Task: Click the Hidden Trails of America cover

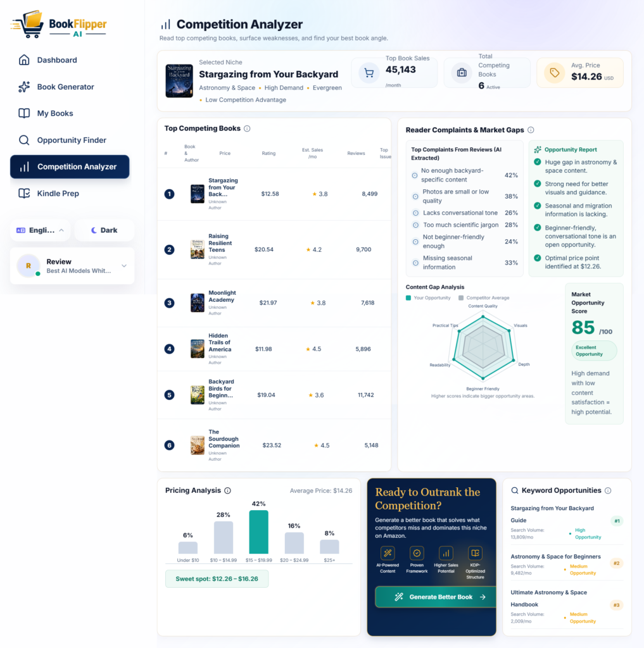Action: (198, 349)
